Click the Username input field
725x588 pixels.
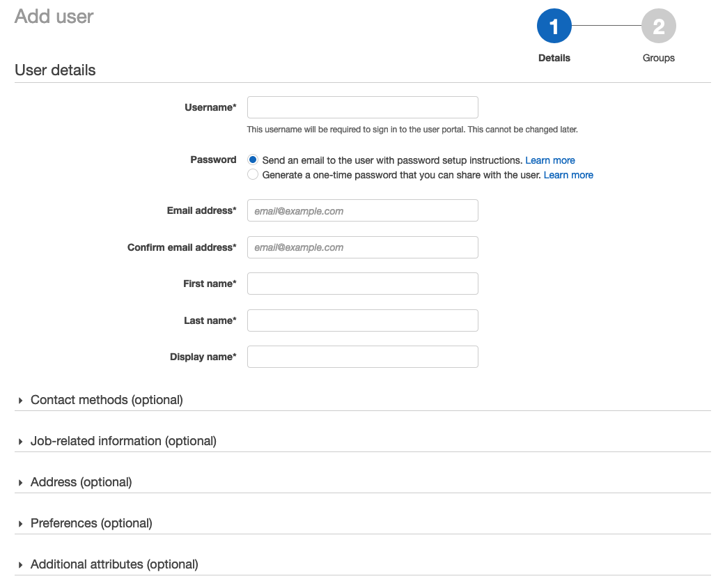(x=362, y=107)
